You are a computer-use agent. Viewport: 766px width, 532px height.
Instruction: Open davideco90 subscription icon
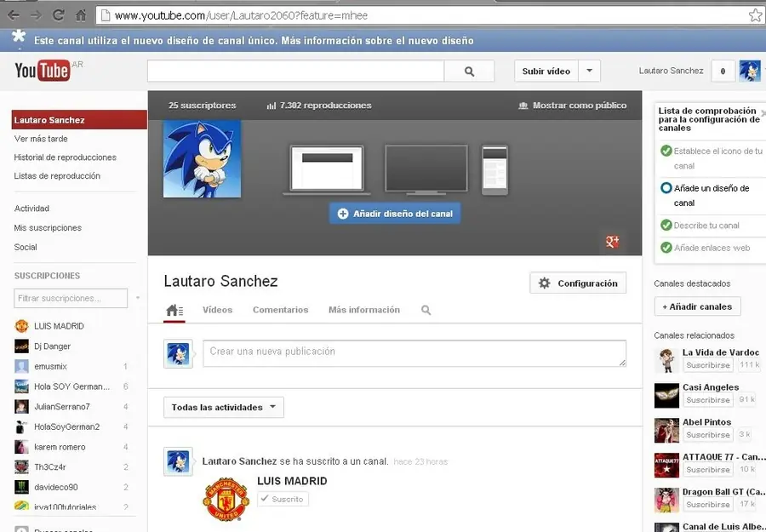[x=21, y=487]
